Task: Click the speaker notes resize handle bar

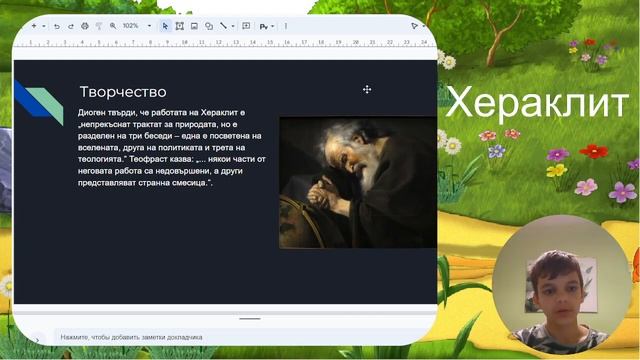Action: [250, 319]
